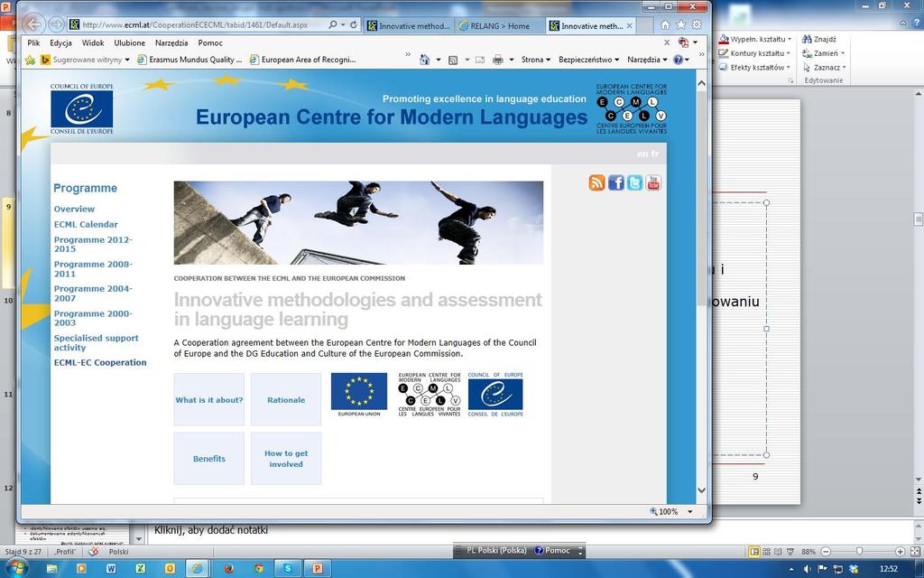Open Word from the taskbar

coord(111,569)
